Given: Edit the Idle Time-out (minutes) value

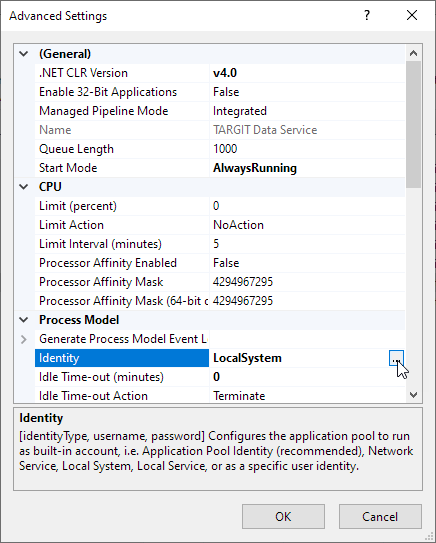Looking at the screenshot, I should pos(307,377).
